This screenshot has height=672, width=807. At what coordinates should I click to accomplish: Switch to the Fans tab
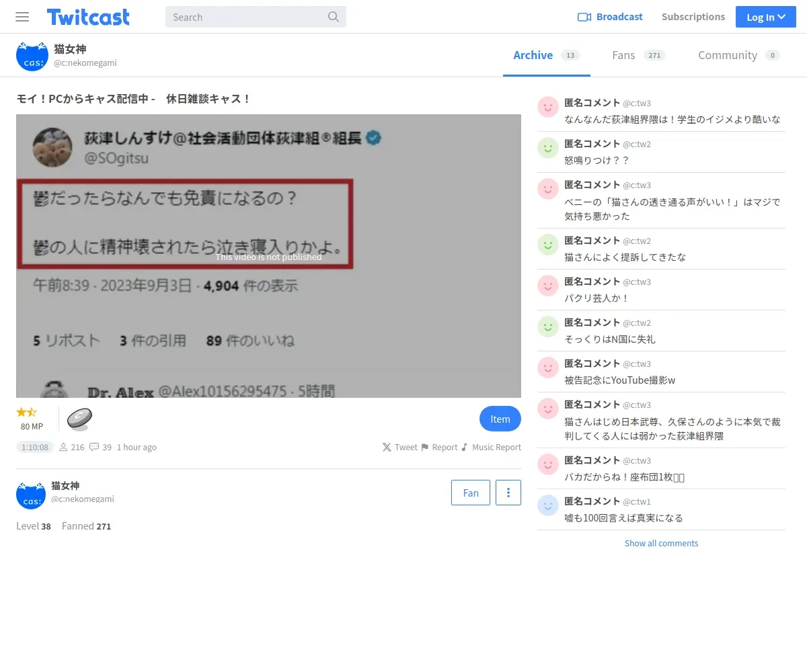tap(638, 55)
